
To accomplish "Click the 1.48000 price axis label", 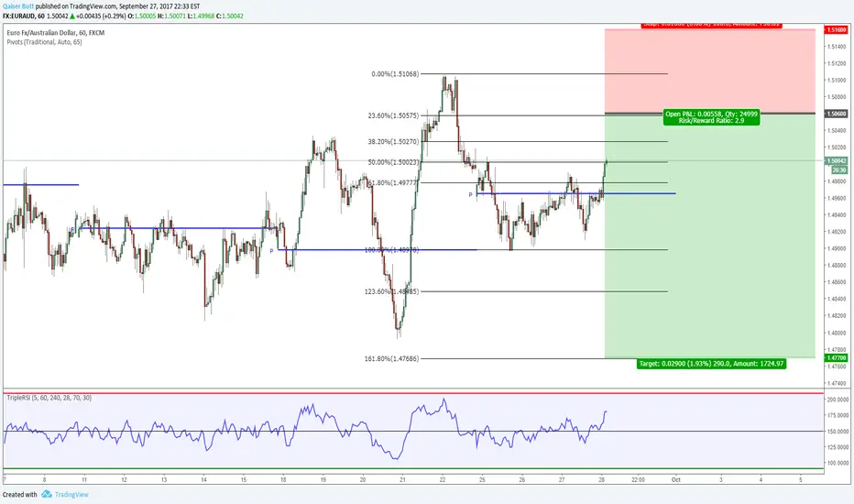I will coord(836,333).
